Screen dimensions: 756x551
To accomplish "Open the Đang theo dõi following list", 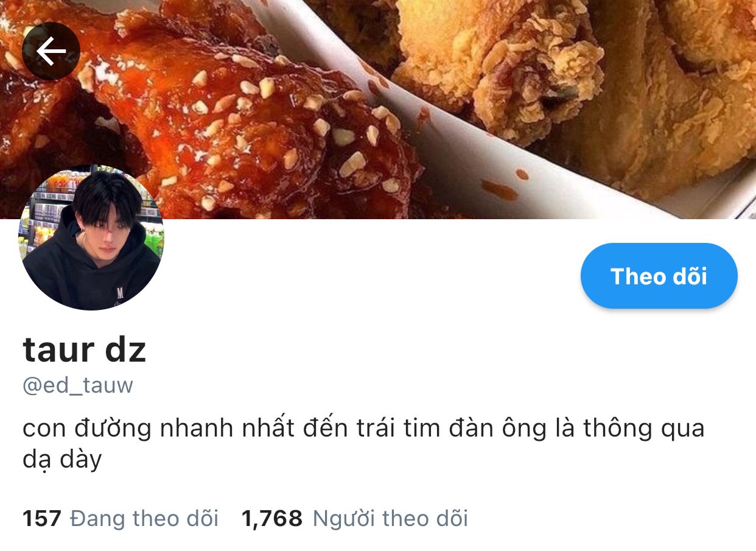I will click(x=144, y=519).
